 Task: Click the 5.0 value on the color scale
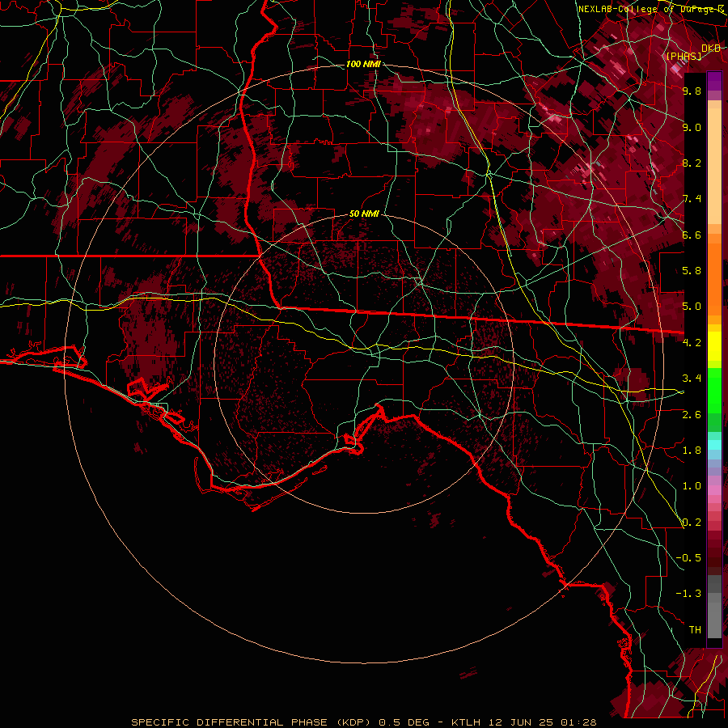point(692,307)
